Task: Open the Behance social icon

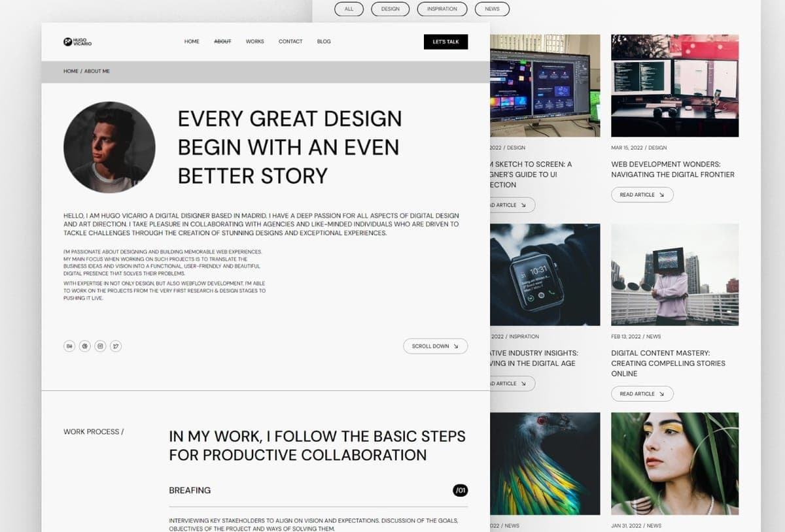Action: [69, 346]
